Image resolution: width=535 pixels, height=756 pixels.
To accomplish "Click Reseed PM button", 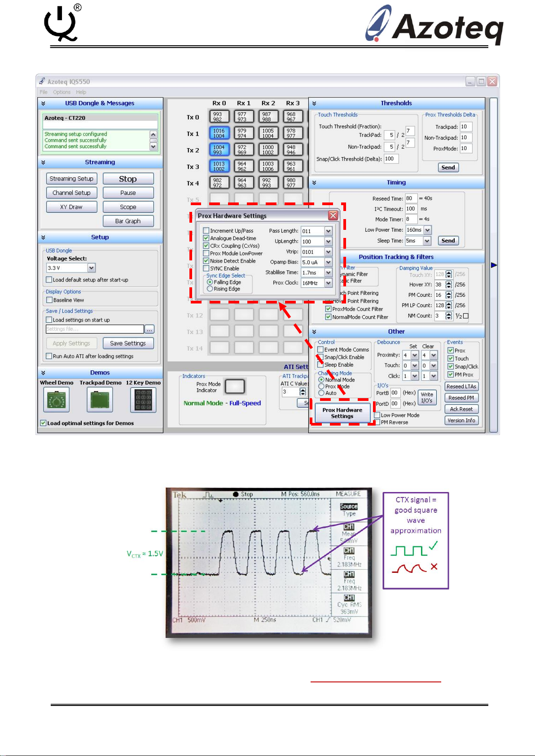I will 461,398.
